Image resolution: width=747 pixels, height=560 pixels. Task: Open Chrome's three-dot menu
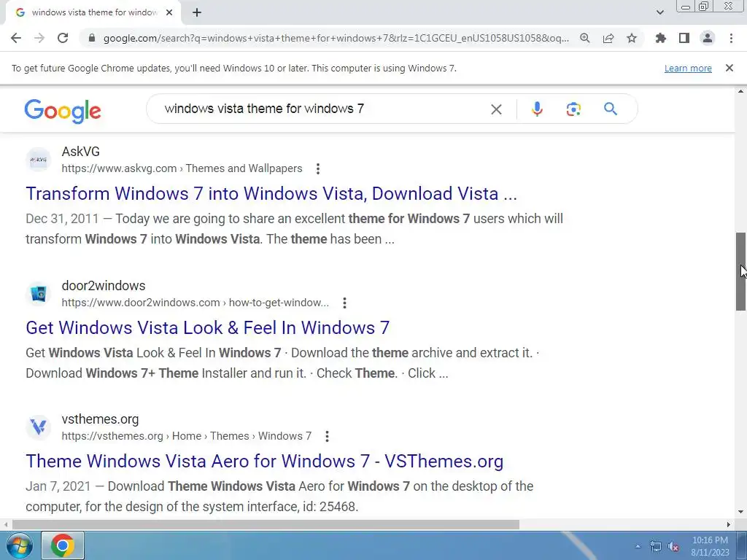731,38
